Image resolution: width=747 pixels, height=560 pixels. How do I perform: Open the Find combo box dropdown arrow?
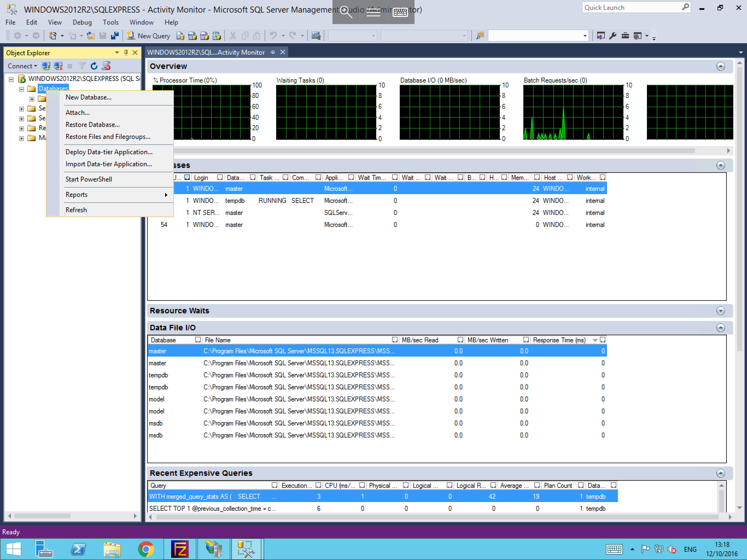(x=585, y=36)
